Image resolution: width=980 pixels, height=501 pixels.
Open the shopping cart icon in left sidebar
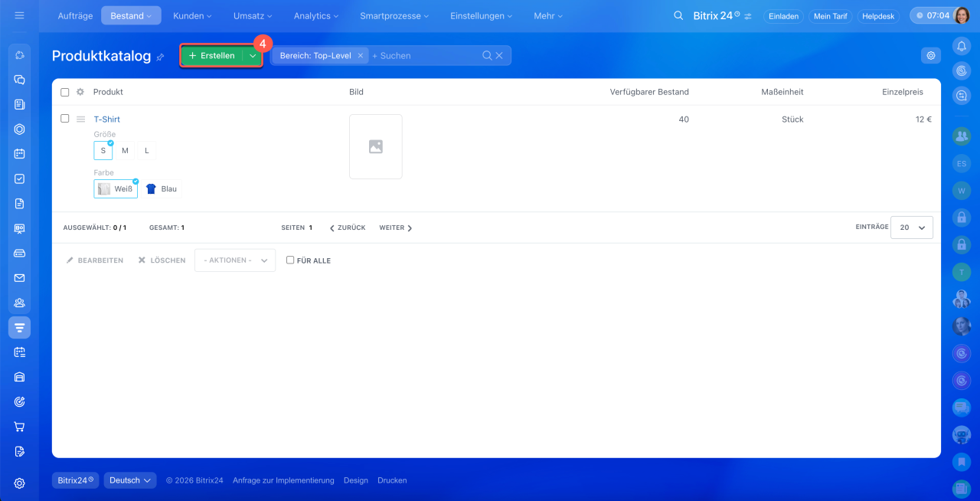pyautogui.click(x=20, y=427)
